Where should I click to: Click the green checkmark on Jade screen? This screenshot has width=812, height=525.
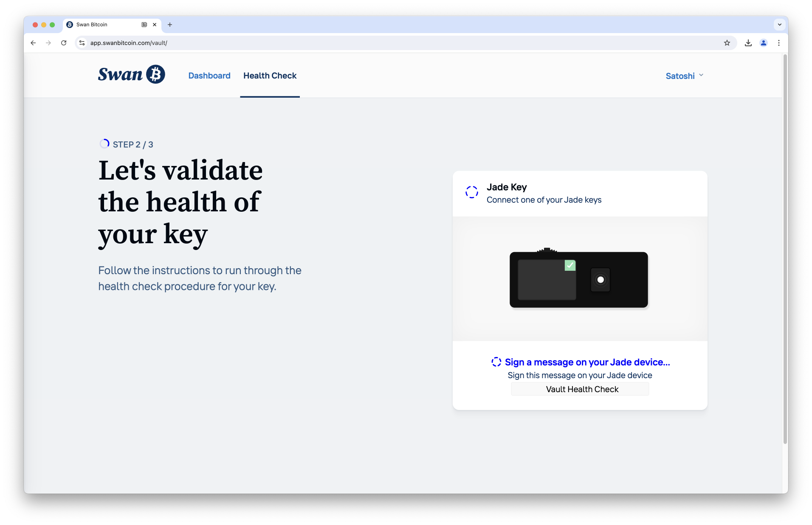point(570,265)
